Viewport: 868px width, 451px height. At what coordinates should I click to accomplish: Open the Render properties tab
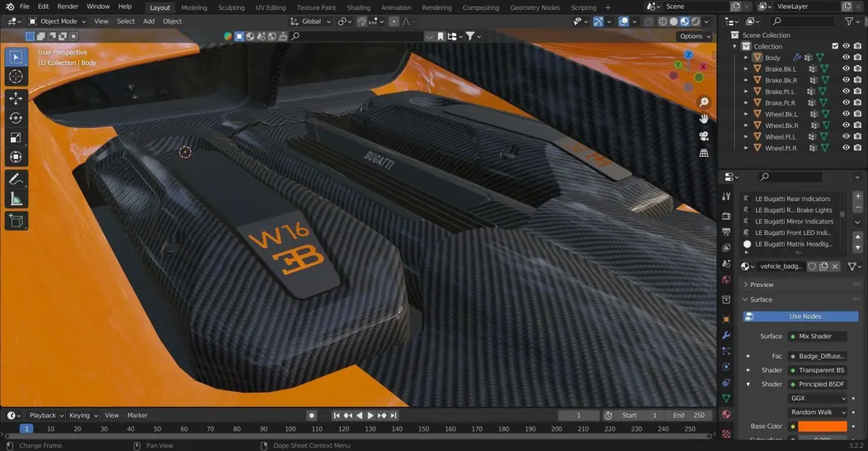[x=726, y=216]
